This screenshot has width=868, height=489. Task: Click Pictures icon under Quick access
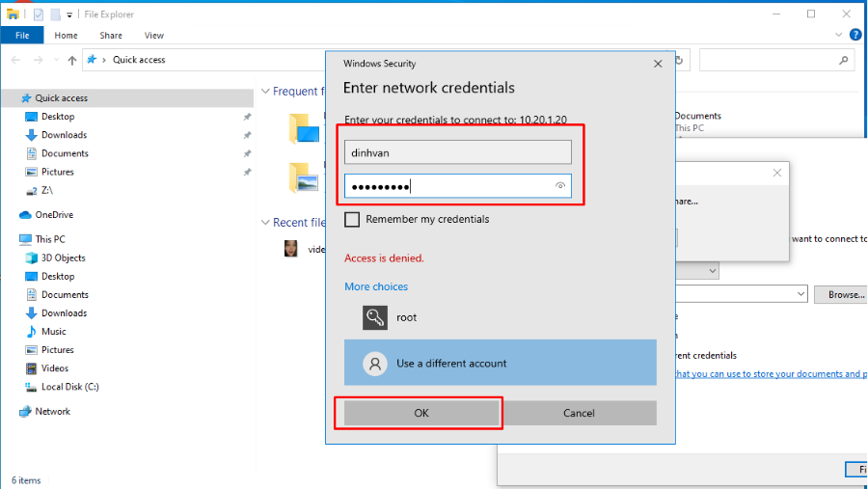click(31, 172)
